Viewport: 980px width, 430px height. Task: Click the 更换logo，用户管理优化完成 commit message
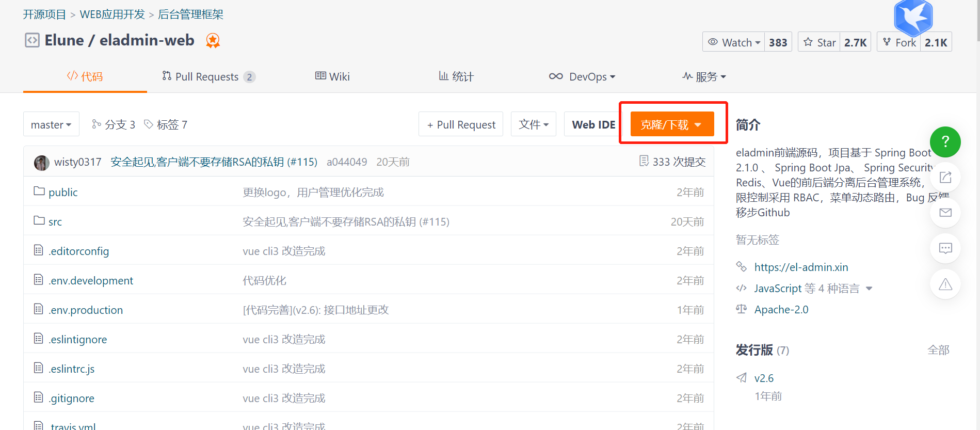point(313,192)
